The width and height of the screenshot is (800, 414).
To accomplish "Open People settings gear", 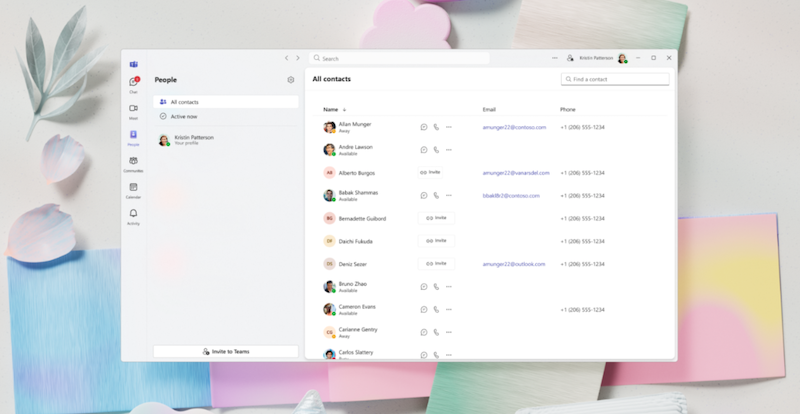I will coord(291,79).
